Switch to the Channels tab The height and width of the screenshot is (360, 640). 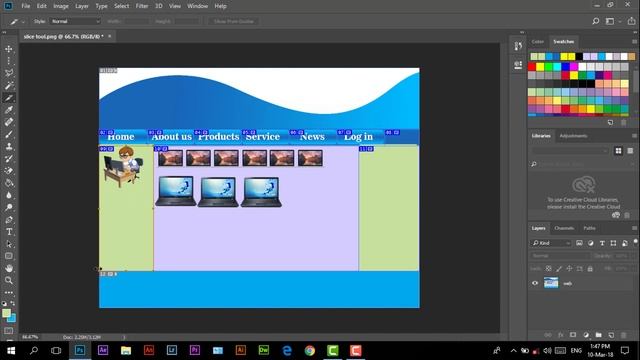(564, 228)
